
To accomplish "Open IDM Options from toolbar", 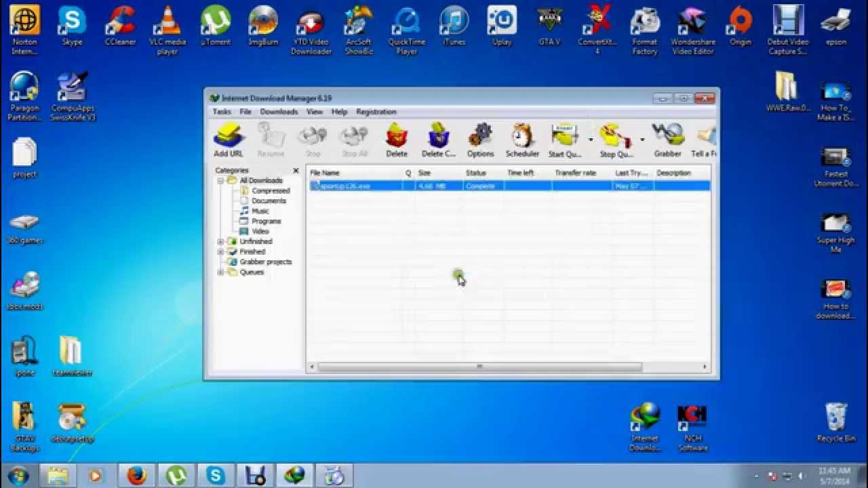I will pos(480,140).
